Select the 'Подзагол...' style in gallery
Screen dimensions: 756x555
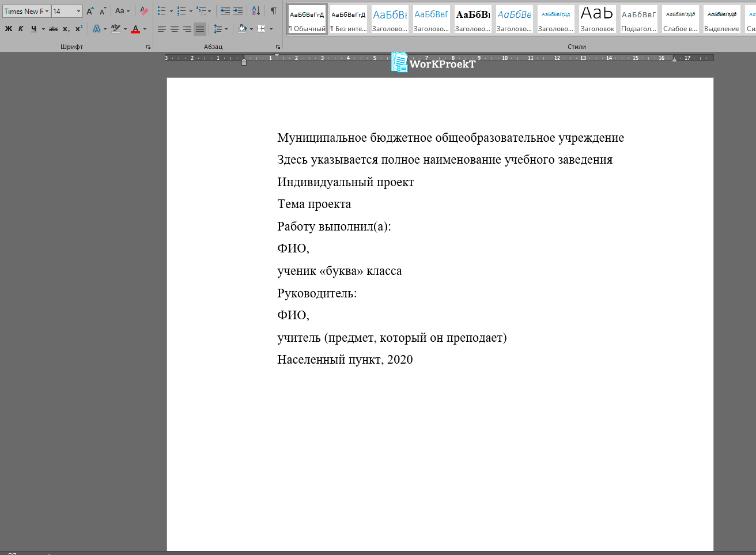tap(638, 19)
